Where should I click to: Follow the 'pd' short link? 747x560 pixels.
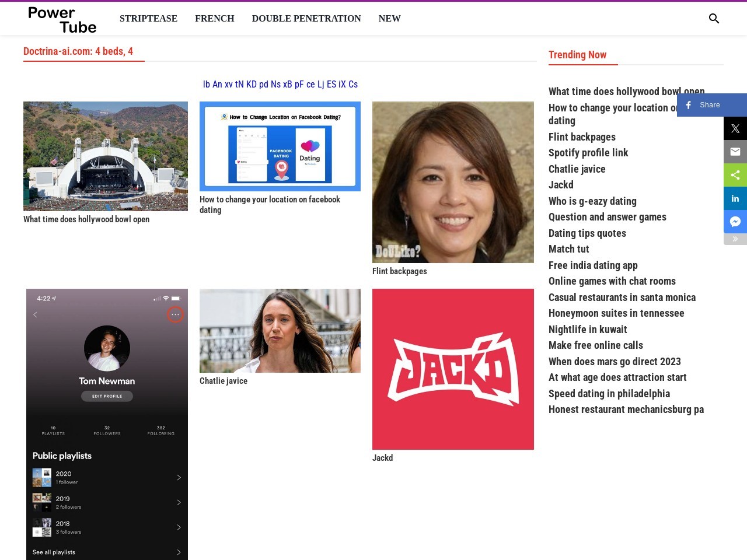point(264,84)
